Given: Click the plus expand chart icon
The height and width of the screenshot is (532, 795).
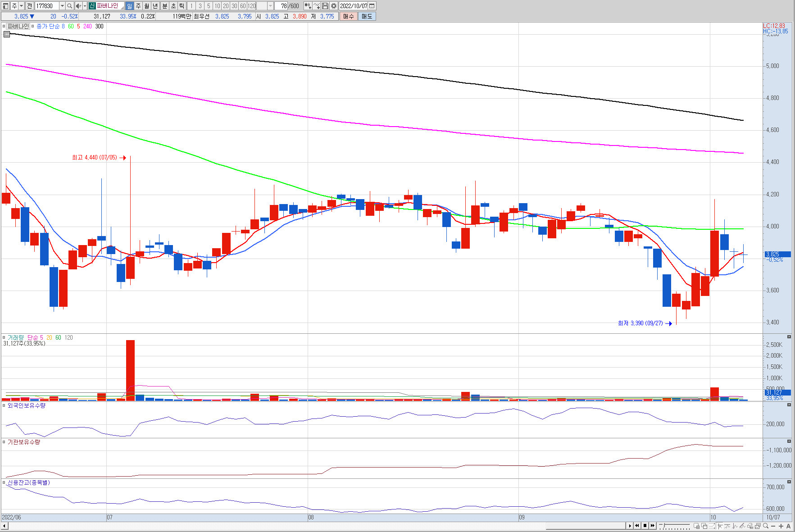Looking at the screenshot, I should (x=781, y=526).
